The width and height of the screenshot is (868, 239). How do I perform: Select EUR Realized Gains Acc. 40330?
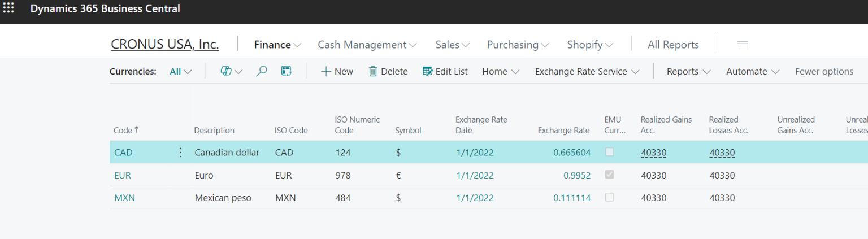pos(653,175)
